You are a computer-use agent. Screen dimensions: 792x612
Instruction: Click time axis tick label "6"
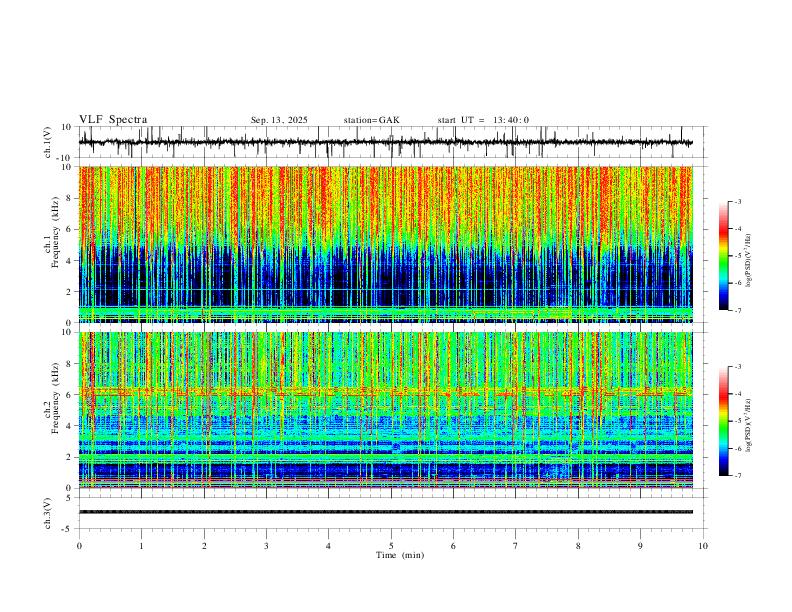click(454, 546)
